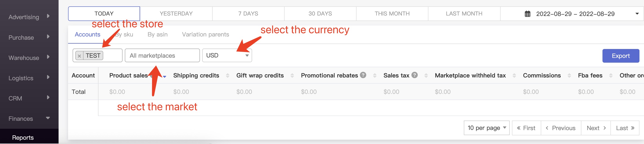Go to the Next page
The height and width of the screenshot is (144, 644).
(x=596, y=128)
